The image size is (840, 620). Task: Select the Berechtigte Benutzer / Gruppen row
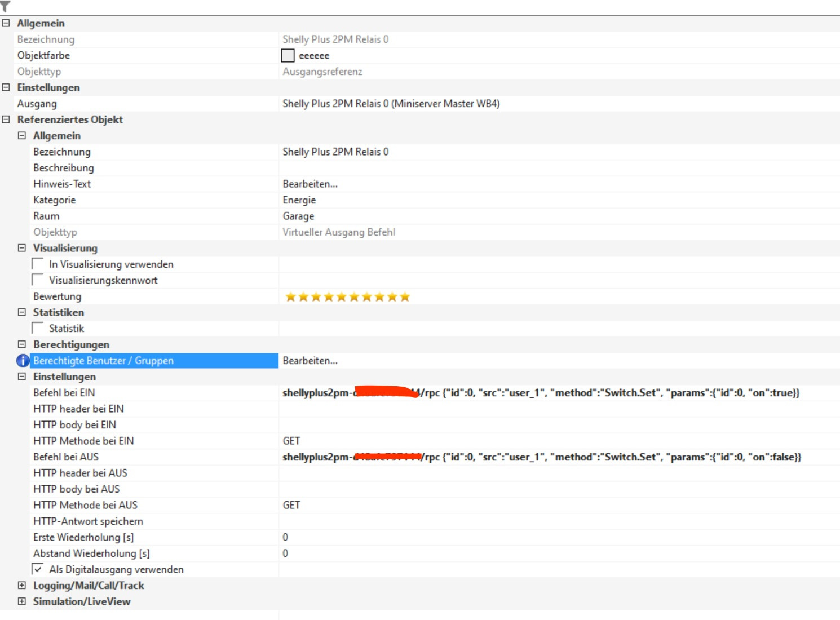153,361
